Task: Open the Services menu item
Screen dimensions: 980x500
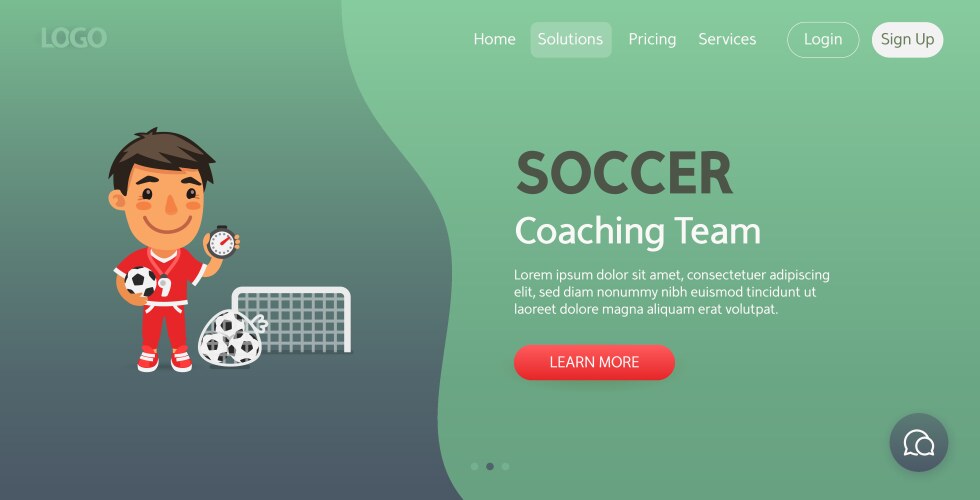Action: tap(727, 39)
